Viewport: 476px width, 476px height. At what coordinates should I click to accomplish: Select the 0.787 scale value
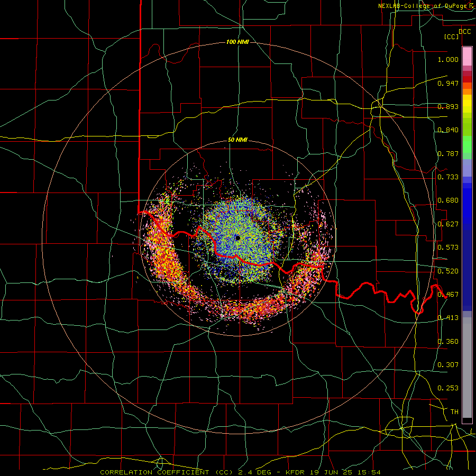[448, 153]
